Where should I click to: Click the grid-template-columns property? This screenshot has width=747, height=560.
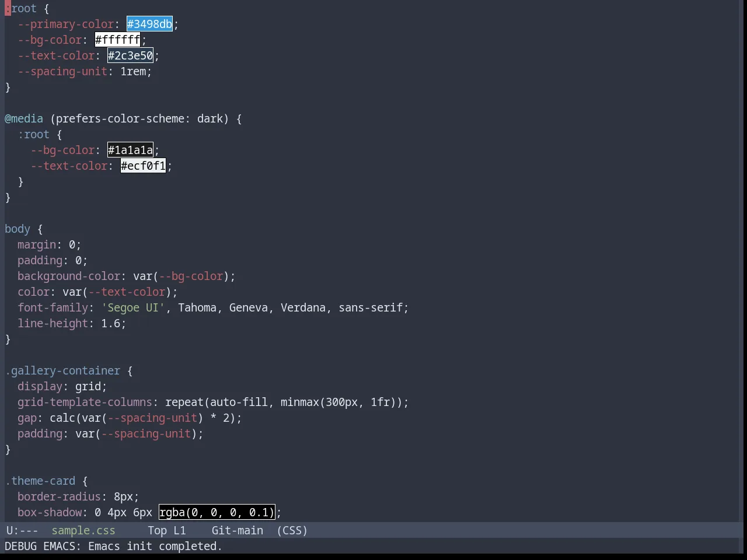85,402
